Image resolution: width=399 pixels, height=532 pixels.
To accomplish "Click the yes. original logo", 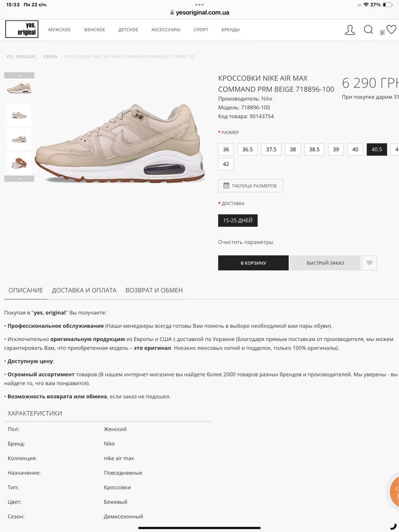I will click(x=22, y=29).
